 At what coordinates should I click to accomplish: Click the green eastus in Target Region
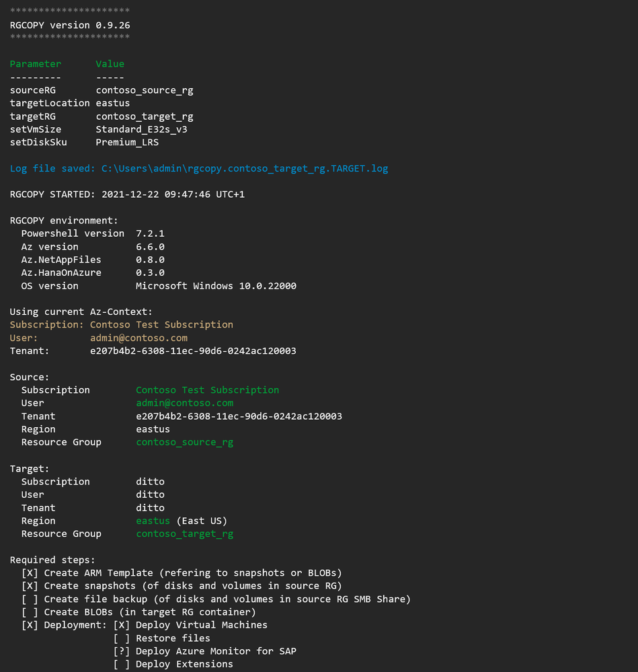click(153, 521)
